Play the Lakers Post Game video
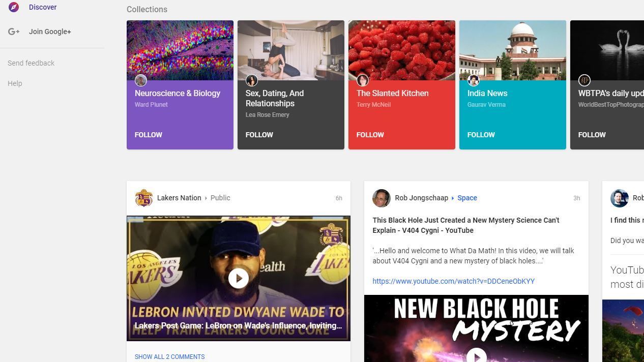Viewport: 644px width, 362px height. pos(239,278)
